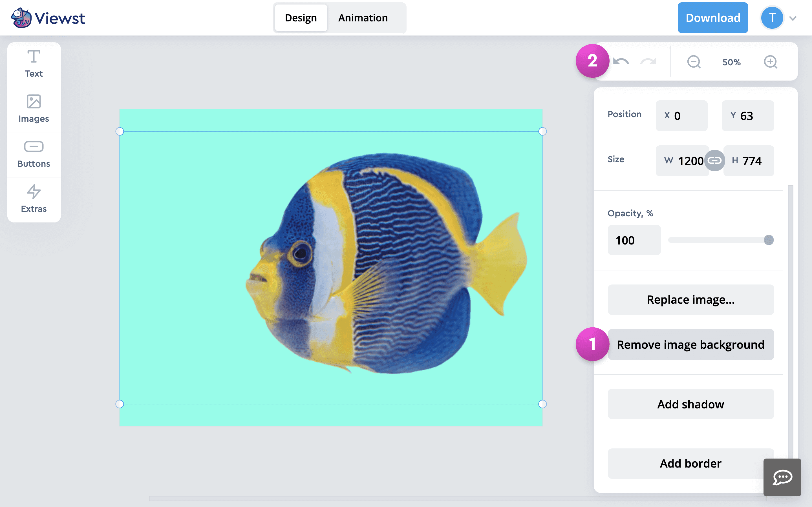Toggle the aspect ratio lock link
This screenshot has height=507, width=812.
(x=714, y=161)
